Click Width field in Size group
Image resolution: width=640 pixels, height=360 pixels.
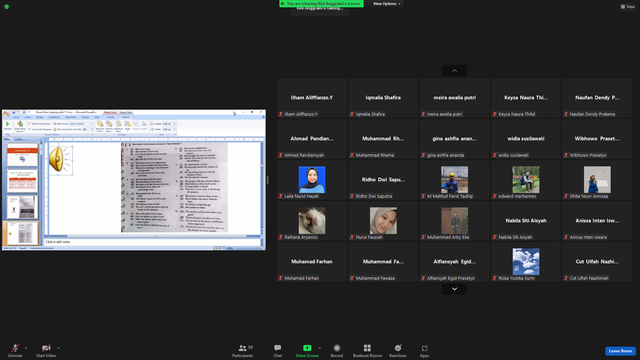pos(169,129)
